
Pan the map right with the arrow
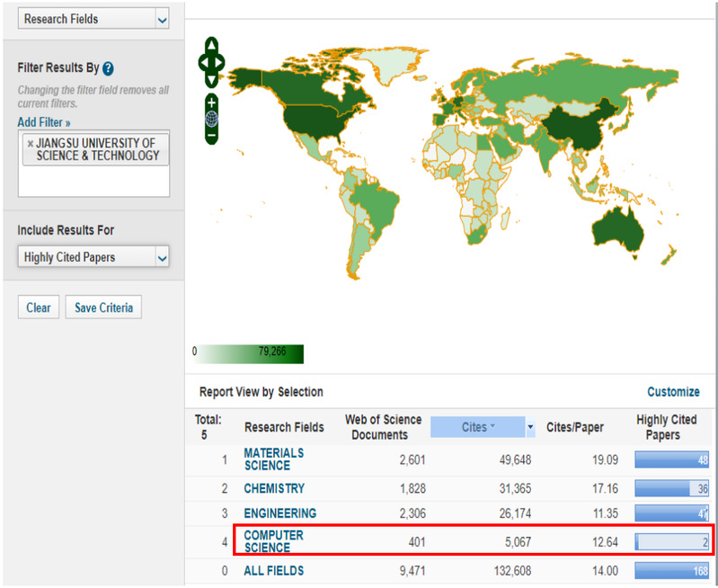tap(221, 63)
